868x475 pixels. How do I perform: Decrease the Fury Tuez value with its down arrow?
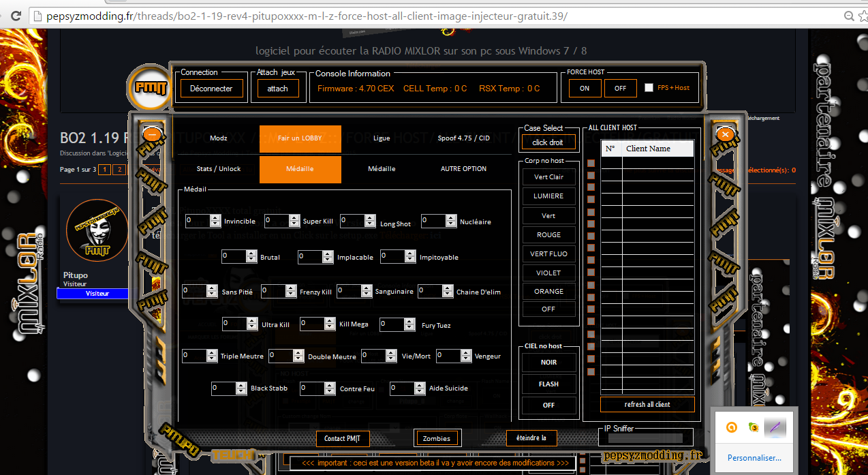(410, 328)
